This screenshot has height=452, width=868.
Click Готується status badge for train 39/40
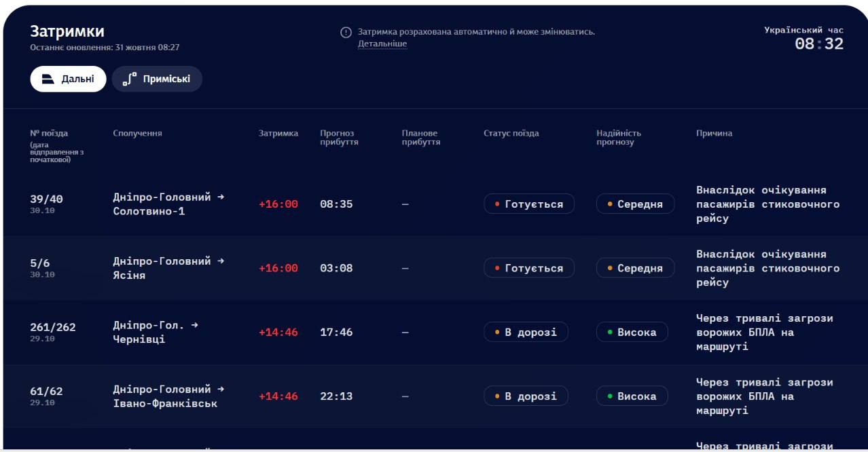pyautogui.click(x=529, y=204)
